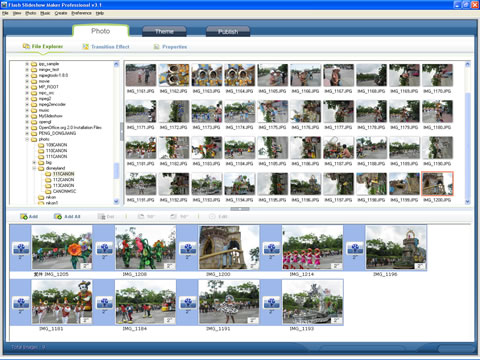Expand the opengl folder node
480x360 pixels.
(x=27, y=122)
